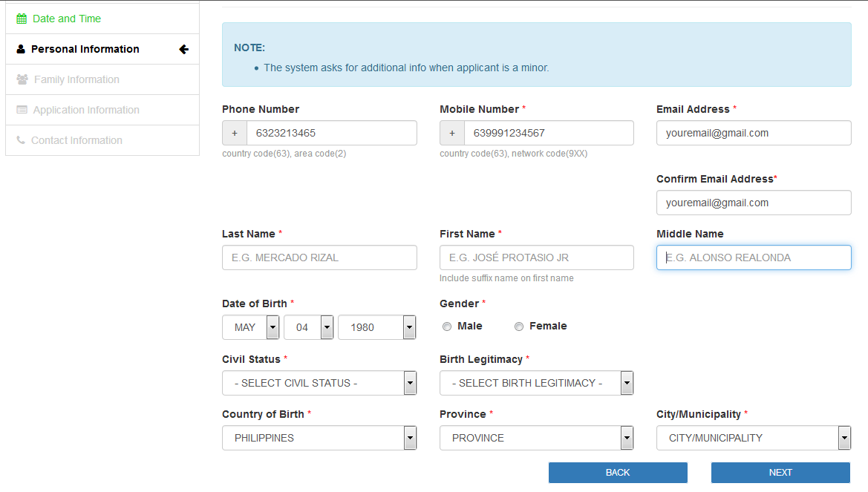Click the NEXT button
This screenshot has height=492, width=868.
pyautogui.click(x=780, y=473)
